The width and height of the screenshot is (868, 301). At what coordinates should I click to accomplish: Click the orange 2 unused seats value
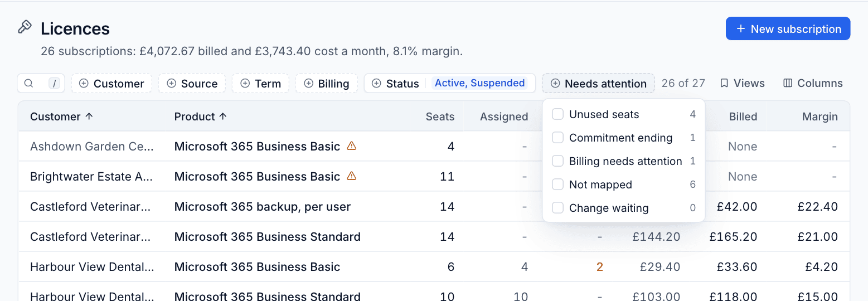click(x=600, y=266)
